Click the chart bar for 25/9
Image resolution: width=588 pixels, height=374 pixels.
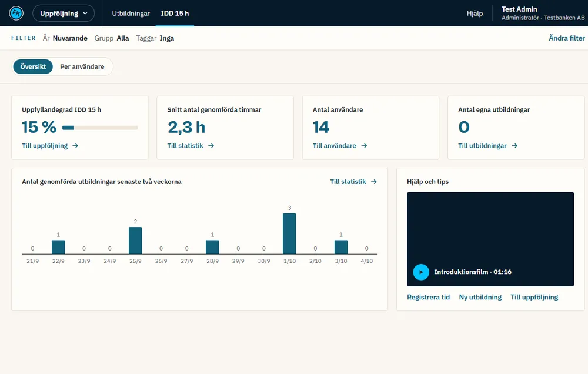[135, 241]
